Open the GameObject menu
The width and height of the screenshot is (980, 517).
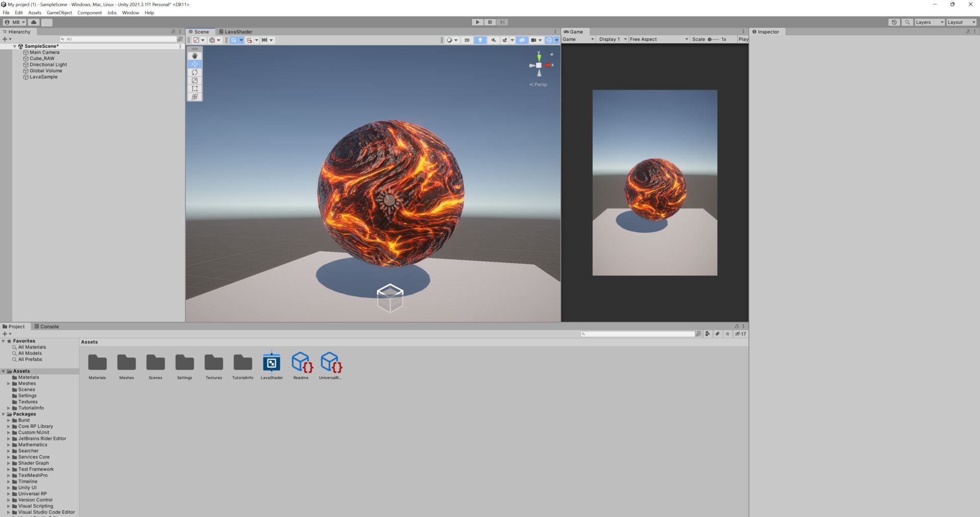[x=59, y=12]
